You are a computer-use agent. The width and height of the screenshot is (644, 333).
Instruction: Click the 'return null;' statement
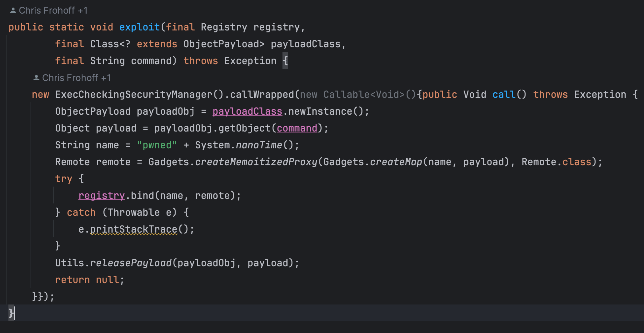(90, 280)
